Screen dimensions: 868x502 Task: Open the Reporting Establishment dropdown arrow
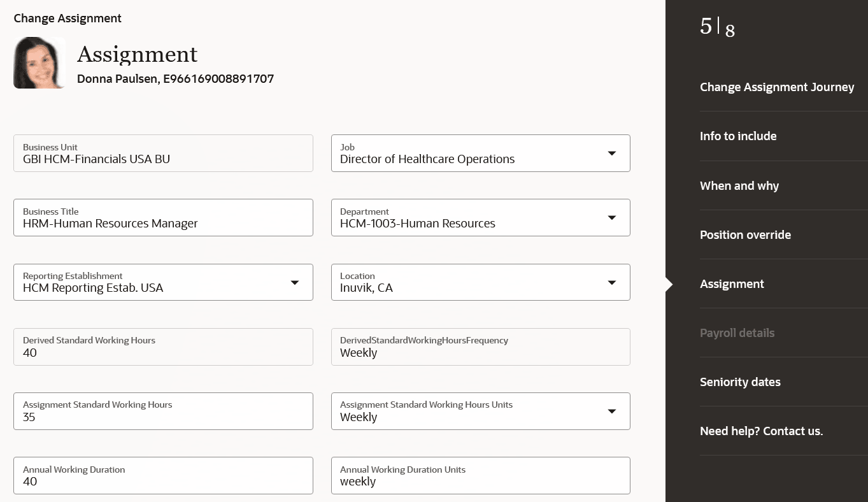pyautogui.click(x=294, y=282)
